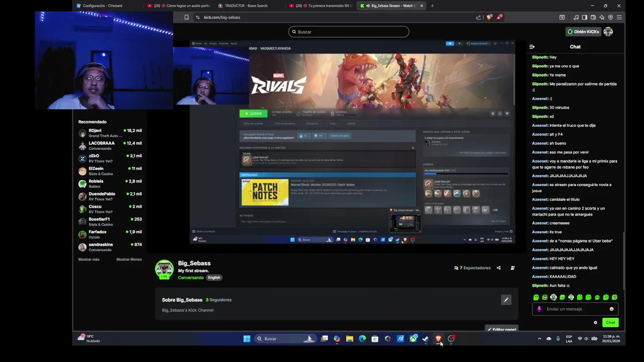Click the Kick search box Buscar
This screenshot has width=644, height=362.
pos(349,32)
